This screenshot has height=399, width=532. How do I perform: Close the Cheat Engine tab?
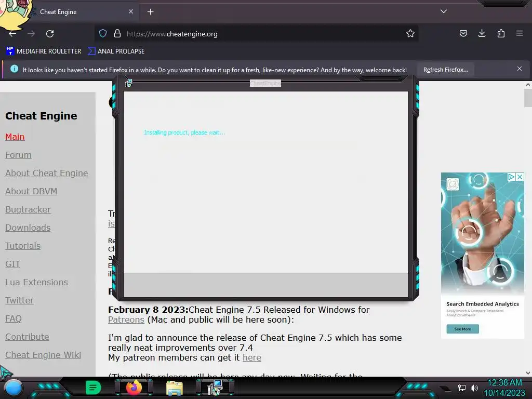click(x=130, y=11)
